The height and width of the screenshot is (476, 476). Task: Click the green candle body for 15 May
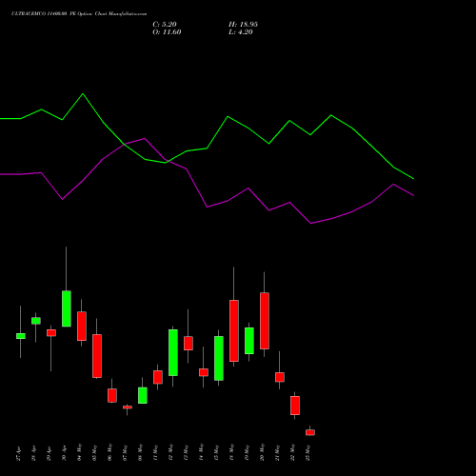(219, 358)
